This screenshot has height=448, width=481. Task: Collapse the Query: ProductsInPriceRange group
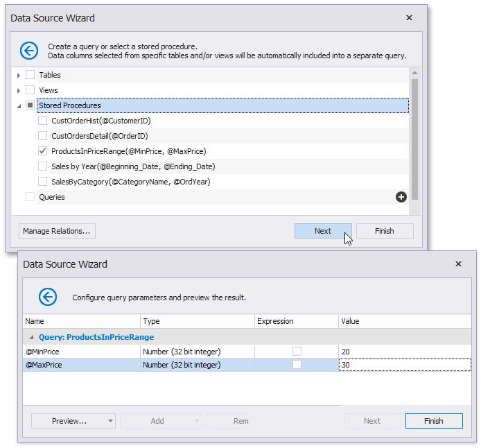pyautogui.click(x=31, y=337)
